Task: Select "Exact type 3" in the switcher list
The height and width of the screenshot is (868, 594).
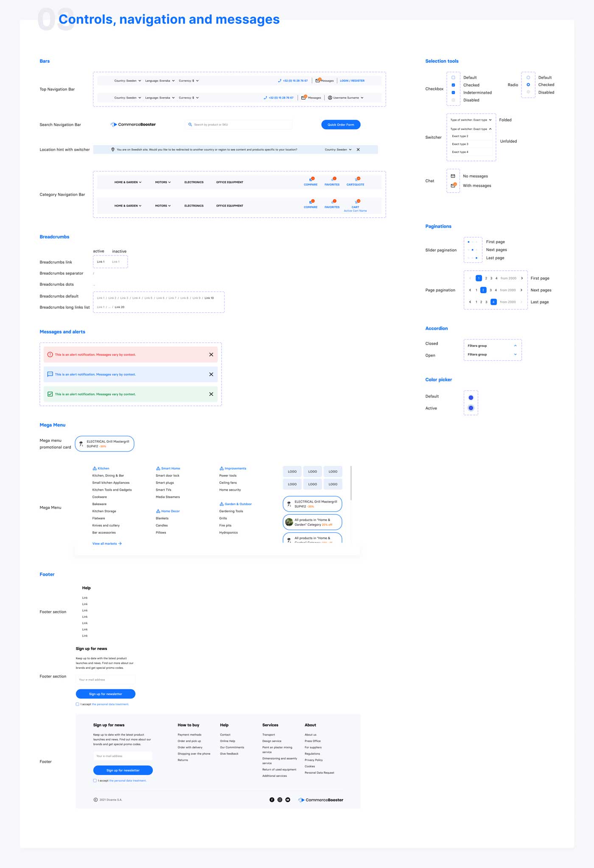Action: [460, 144]
